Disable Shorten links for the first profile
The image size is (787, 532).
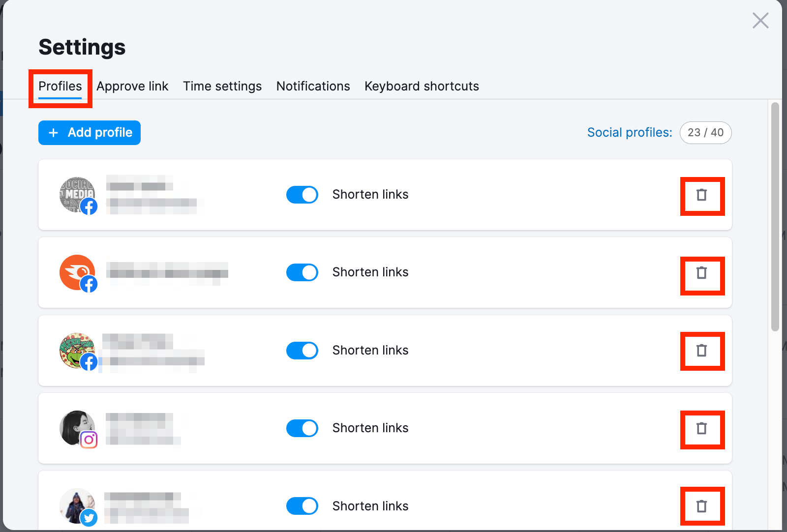[x=302, y=195]
